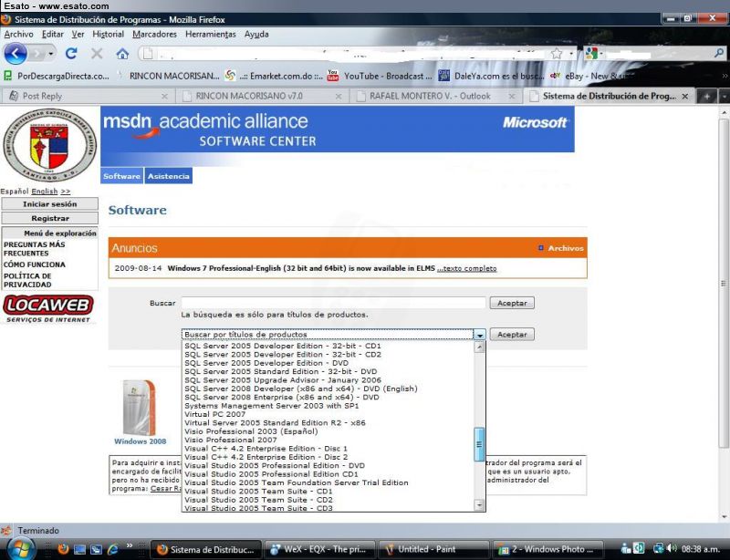Click the dropdown list scrollbar thumb
This screenshot has width=730, height=560.
[x=479, y=444]
